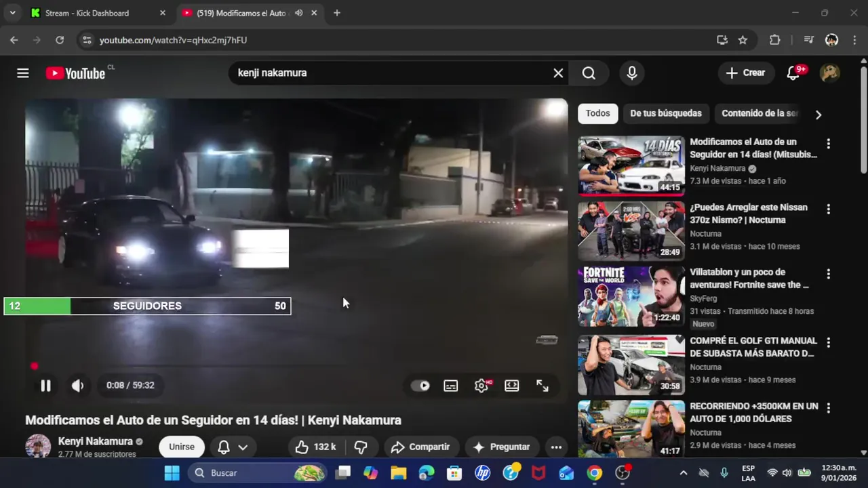Enter fullscreen mode

coord(542,386)
